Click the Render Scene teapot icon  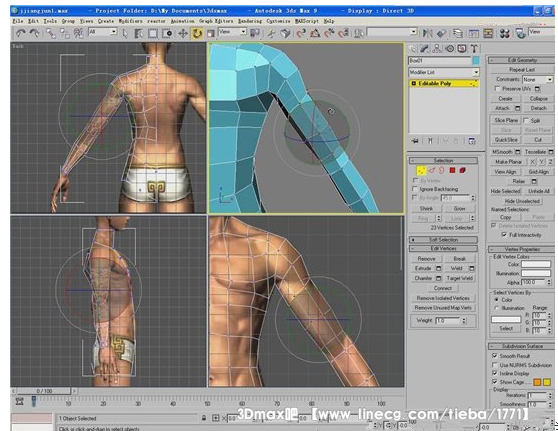pyautogui.click(x=521, y=33)
